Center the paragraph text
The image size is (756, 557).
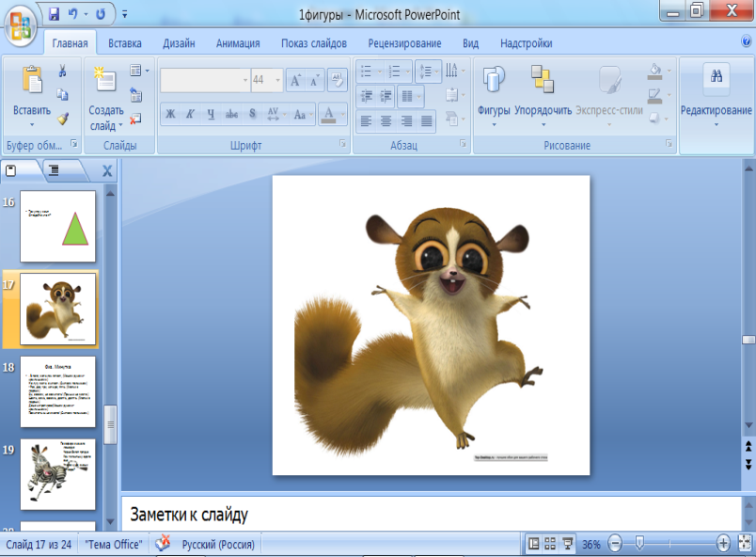point(386,120)
